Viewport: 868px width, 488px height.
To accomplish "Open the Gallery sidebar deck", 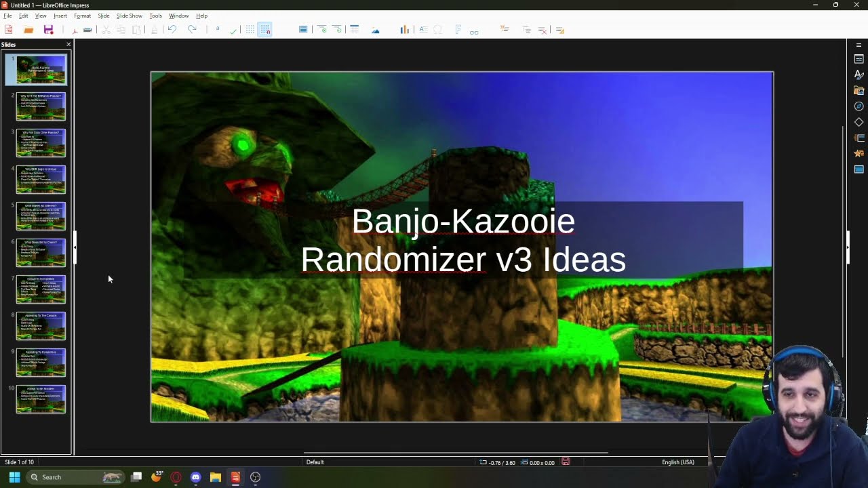I will coord(859,90).
